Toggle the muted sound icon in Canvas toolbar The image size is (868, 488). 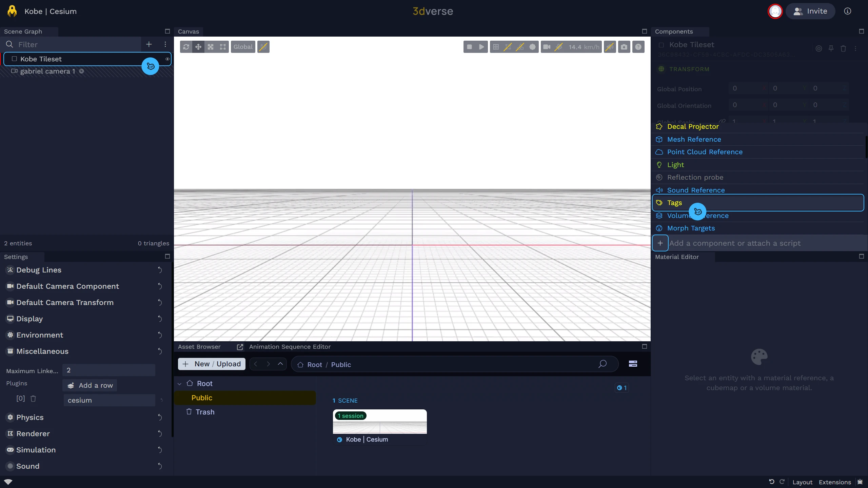point(610,47)
